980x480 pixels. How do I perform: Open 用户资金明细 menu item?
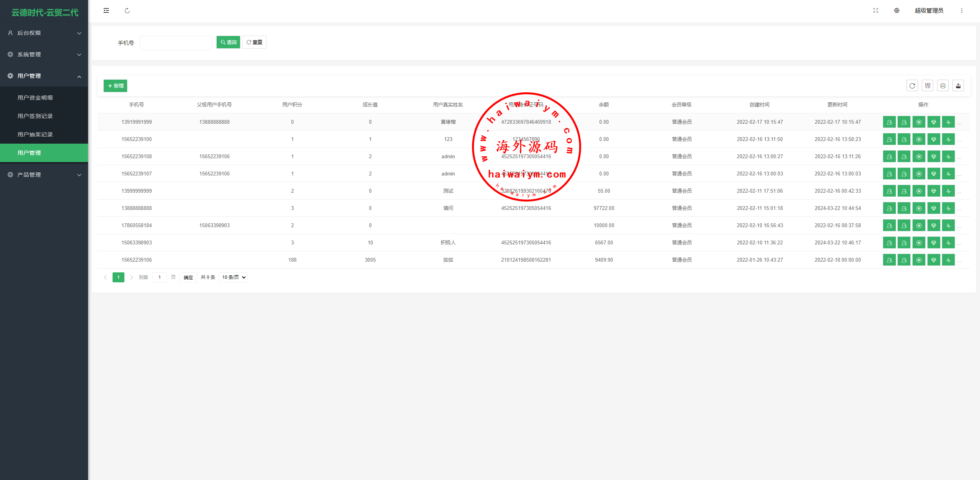click(35, 98)
